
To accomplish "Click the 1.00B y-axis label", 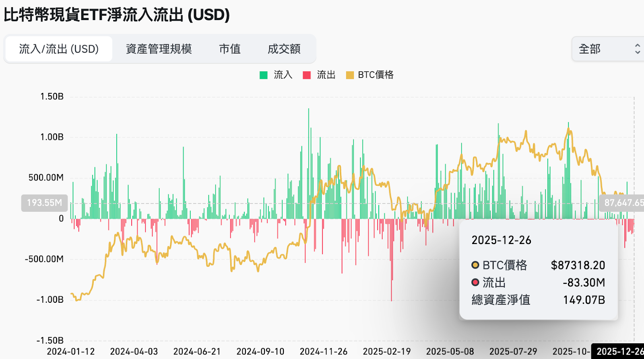I will pyautogui.click(x=52, y=137).
